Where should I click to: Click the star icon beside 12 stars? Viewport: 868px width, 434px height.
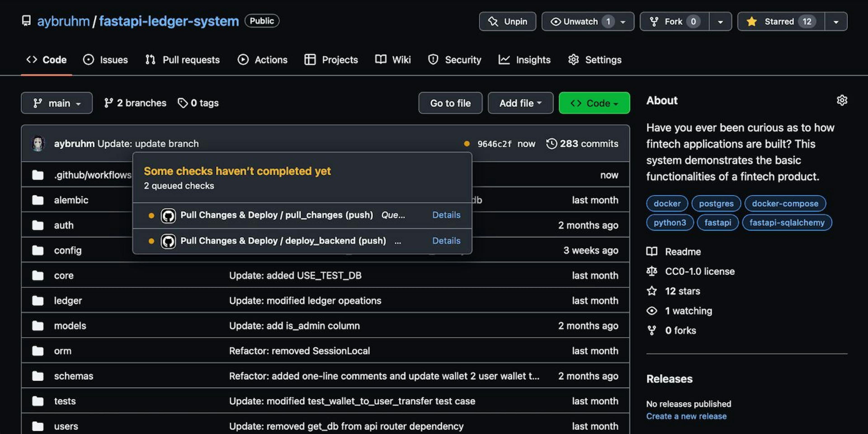[652, 291]
